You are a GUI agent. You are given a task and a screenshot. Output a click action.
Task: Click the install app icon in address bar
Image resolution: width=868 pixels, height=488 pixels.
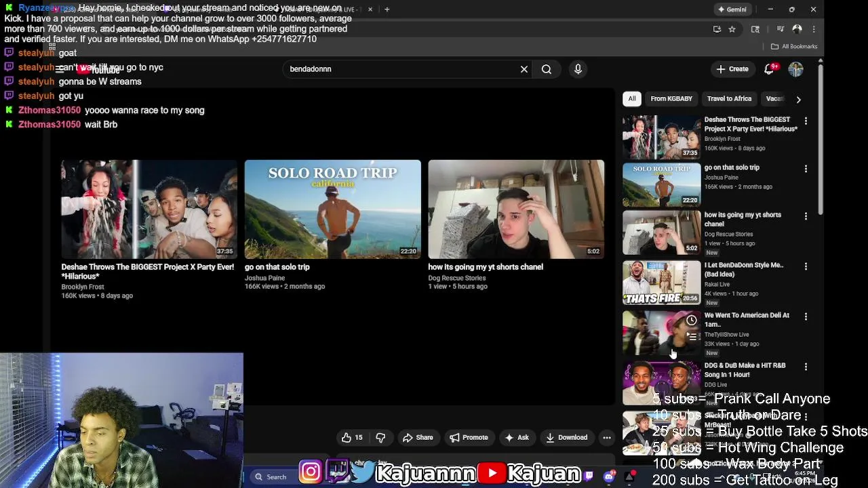(717, 29)
